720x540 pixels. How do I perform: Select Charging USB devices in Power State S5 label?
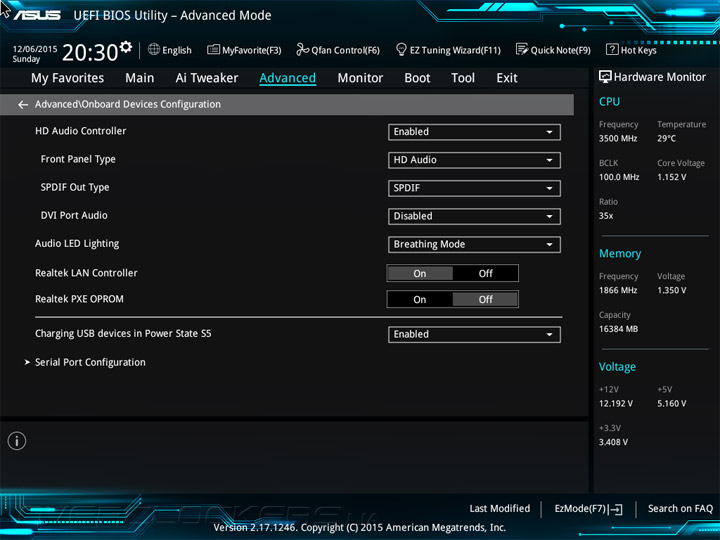tap(123, 334)
